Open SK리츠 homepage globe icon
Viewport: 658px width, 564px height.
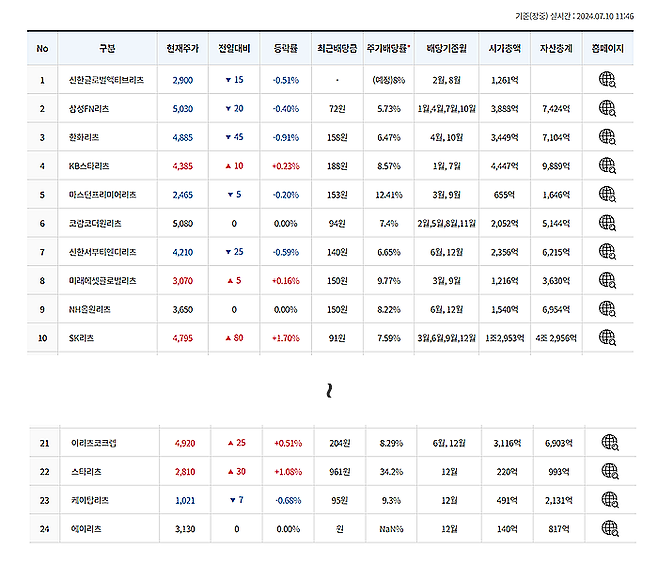pyautogui.click(x=607, y=338)
